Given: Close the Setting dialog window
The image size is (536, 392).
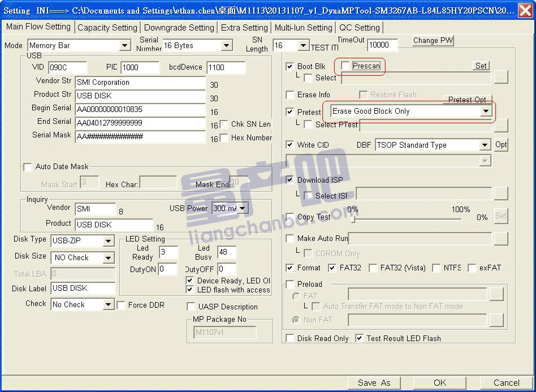Looking at the screenshot, I should tap(524, 10).
